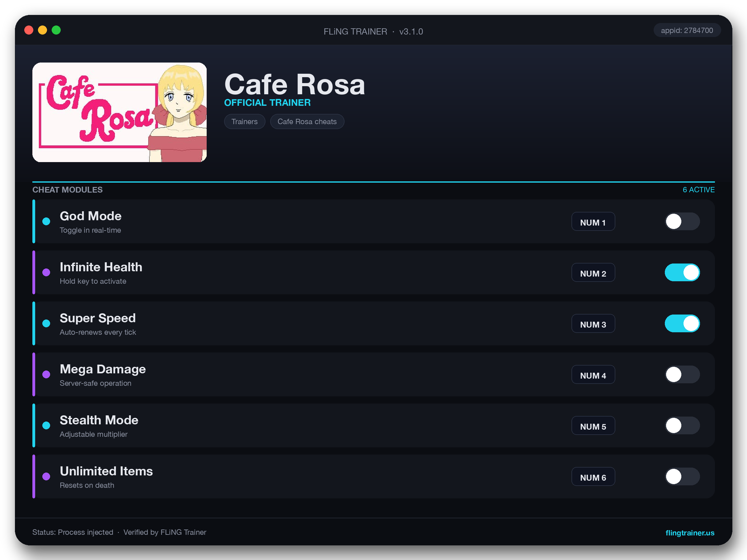The image size is (747, 560).
Task: Click the Infinite Health title
Action: (101, 267)
